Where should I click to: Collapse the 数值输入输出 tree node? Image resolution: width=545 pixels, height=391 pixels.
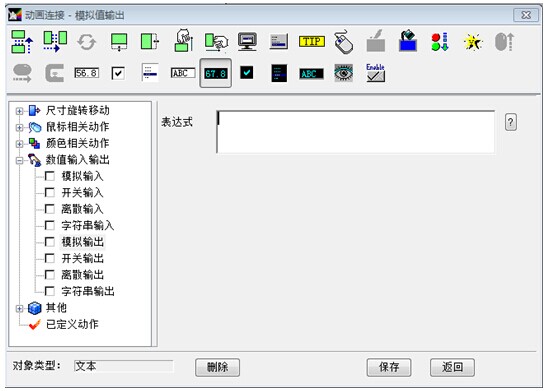click(x=19, y=160)
